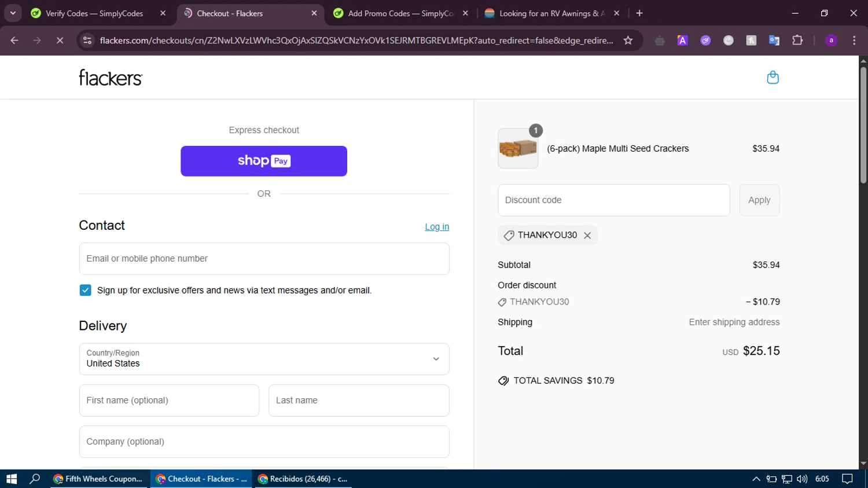Viewport: 868px width, 488px height.
Task: Click the gray circle extension icon
Action: coord(729,40)
